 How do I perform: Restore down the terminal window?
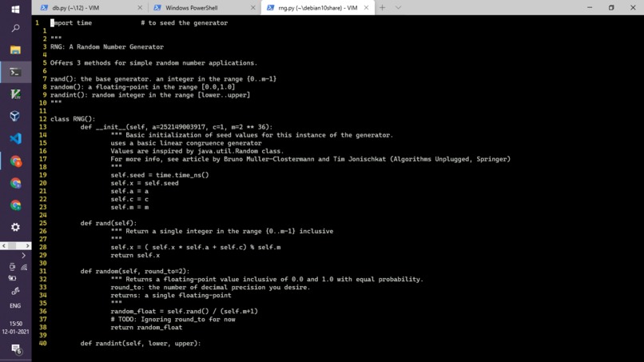click(611, 8)
